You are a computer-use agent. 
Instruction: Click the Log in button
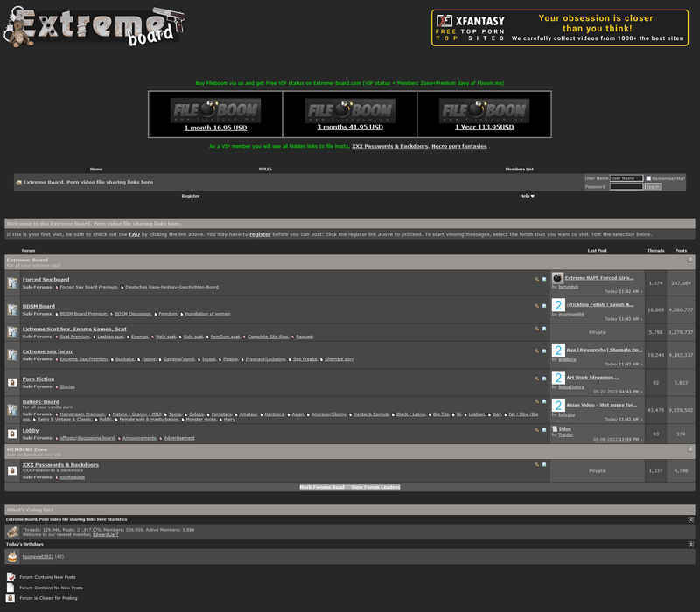[652, 186]
